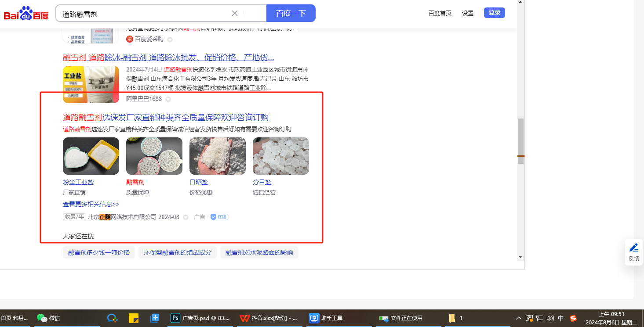Expand the dropdown next to 2024-08

coord(186,217)
